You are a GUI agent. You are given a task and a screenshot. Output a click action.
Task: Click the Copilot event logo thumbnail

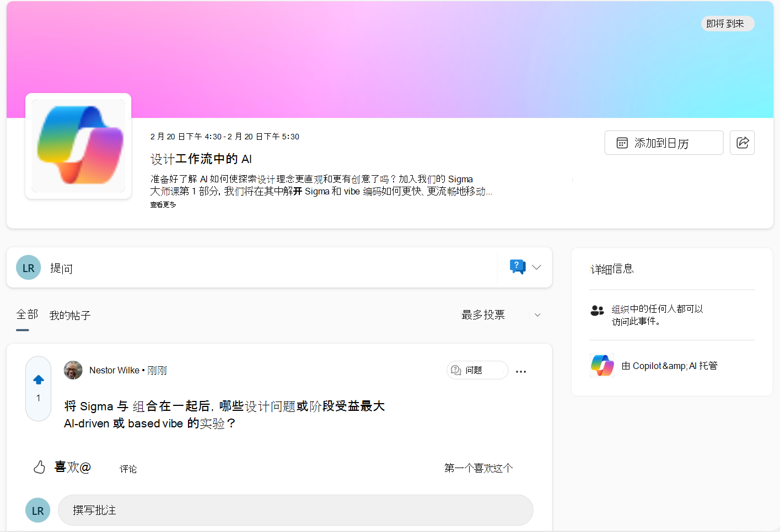(x=78, y=146)
